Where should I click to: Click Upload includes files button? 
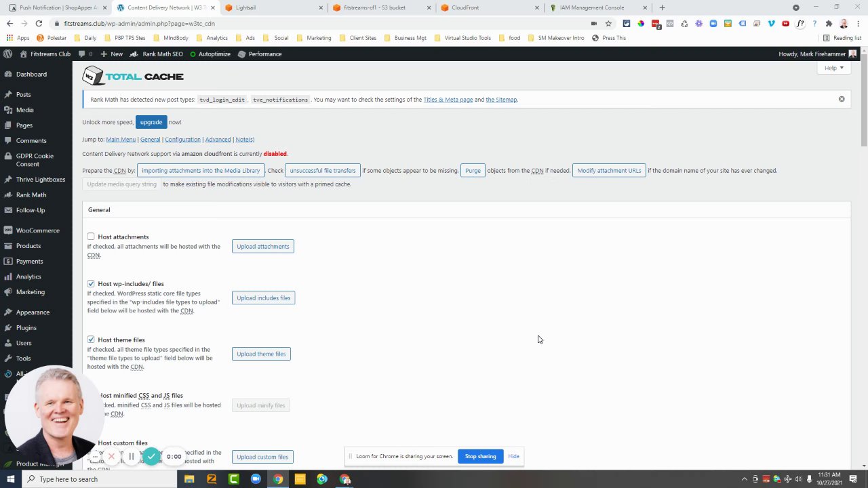coord(264,298)
